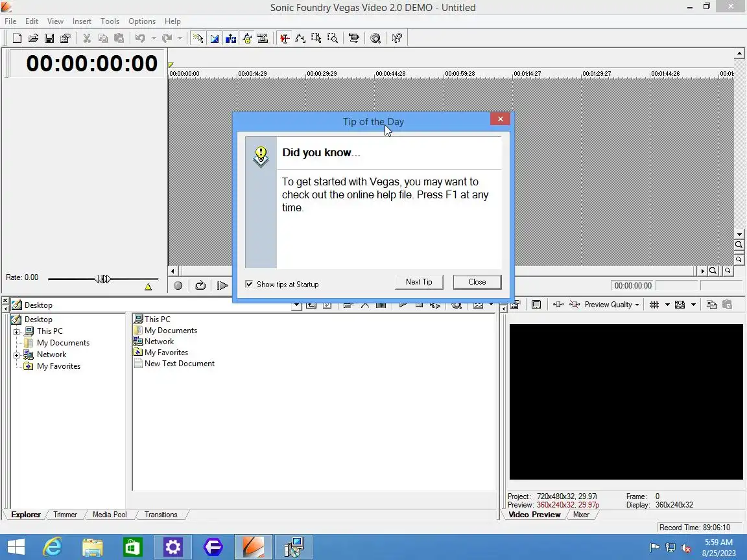This screenshot has width=747, height=560.
Task: Click Next Tip button
Action: tap(420, 282)
